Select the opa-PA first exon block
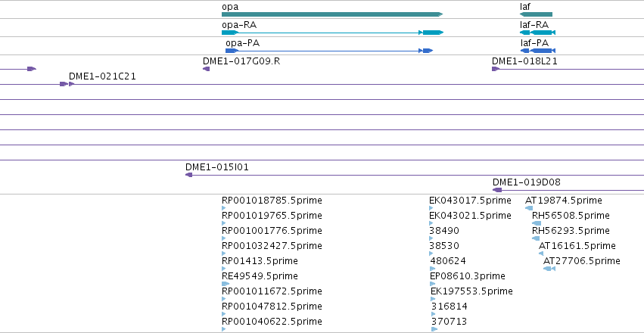Screen dimensions: 644x333 point(232,51)
